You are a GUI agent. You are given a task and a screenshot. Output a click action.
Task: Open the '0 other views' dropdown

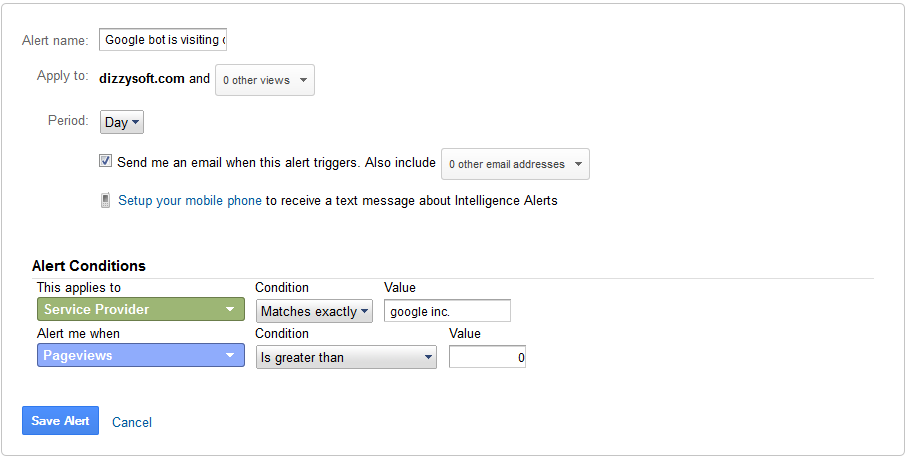pyautogui.click(x=265, y=80)
